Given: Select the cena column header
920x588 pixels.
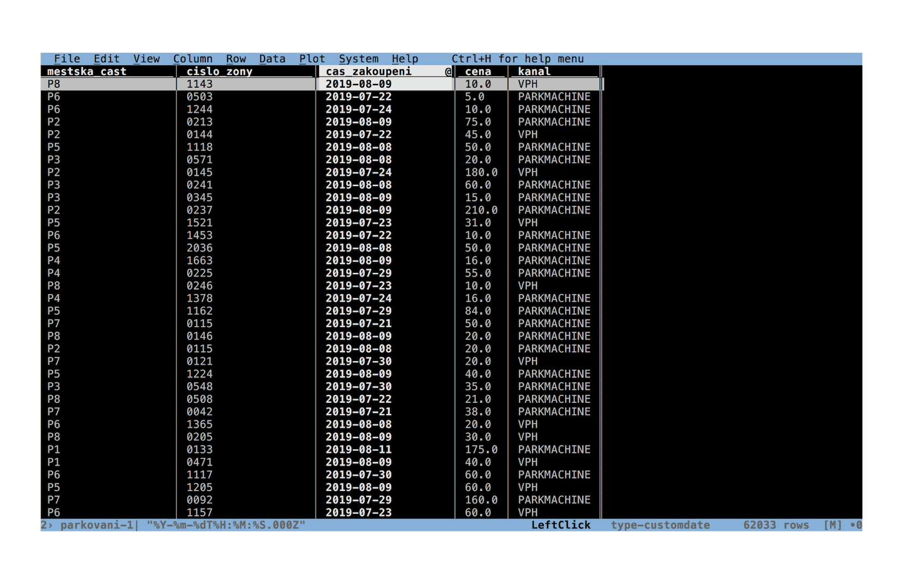Looking at the screenshot, I should pyautogui.click(x=478, y=71).
